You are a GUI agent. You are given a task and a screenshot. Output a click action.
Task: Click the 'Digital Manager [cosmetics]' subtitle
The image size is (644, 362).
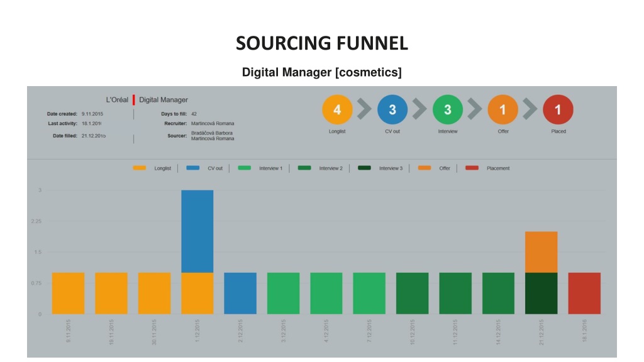pos(322,72)
